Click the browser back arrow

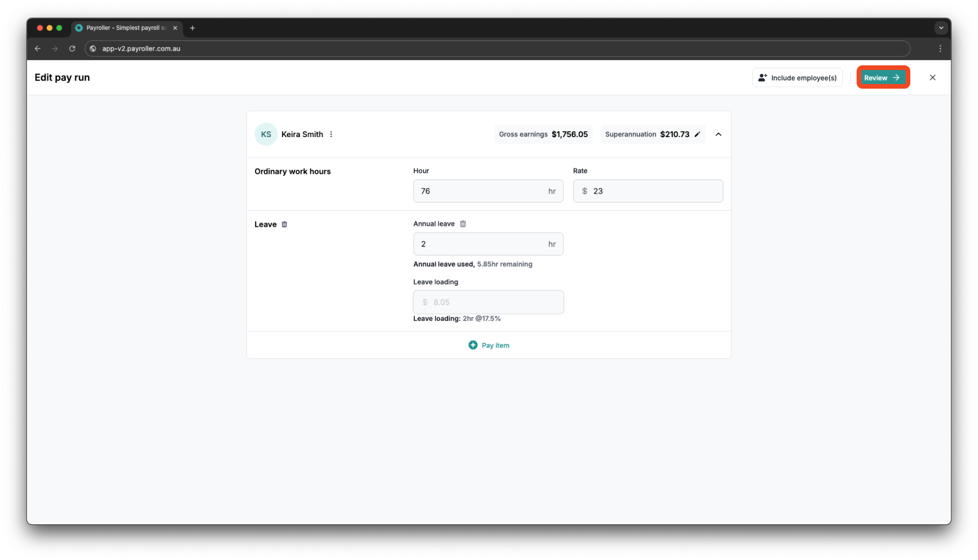click(38, 48)
